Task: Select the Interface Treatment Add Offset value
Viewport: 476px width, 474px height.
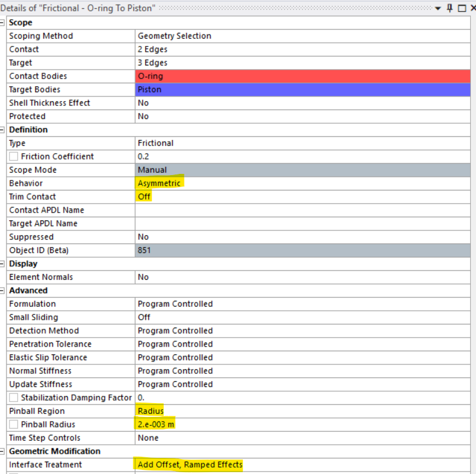Action: click(x=189, y=464)
